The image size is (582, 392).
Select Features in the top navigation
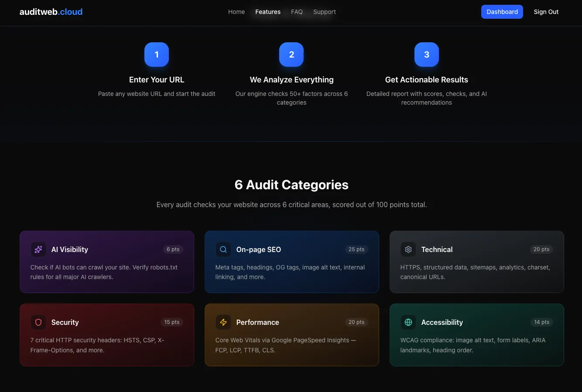pyautogui.click(x=268, y=12)
